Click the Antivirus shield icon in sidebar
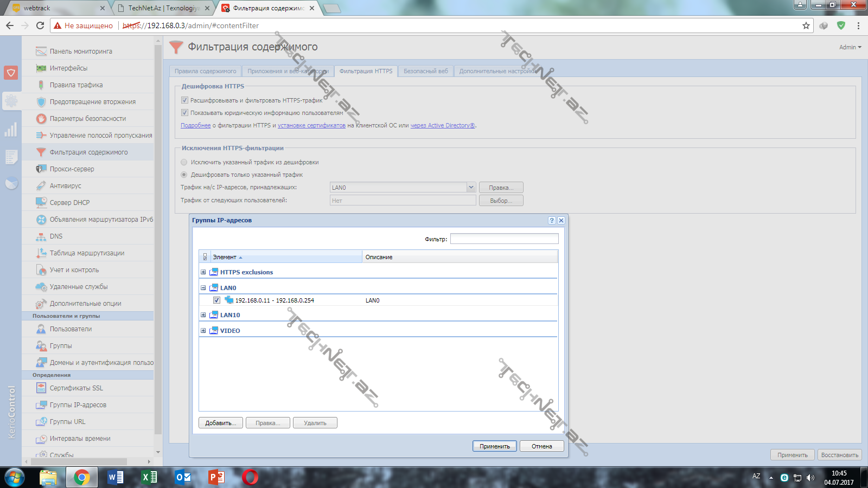The image size is (868, 488). [41, 186]
